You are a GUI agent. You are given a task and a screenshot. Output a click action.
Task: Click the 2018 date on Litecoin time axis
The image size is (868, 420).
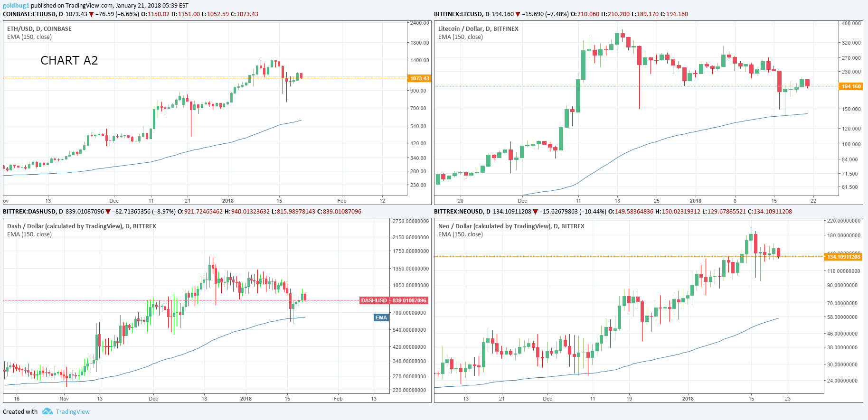[x=696, y=201]
